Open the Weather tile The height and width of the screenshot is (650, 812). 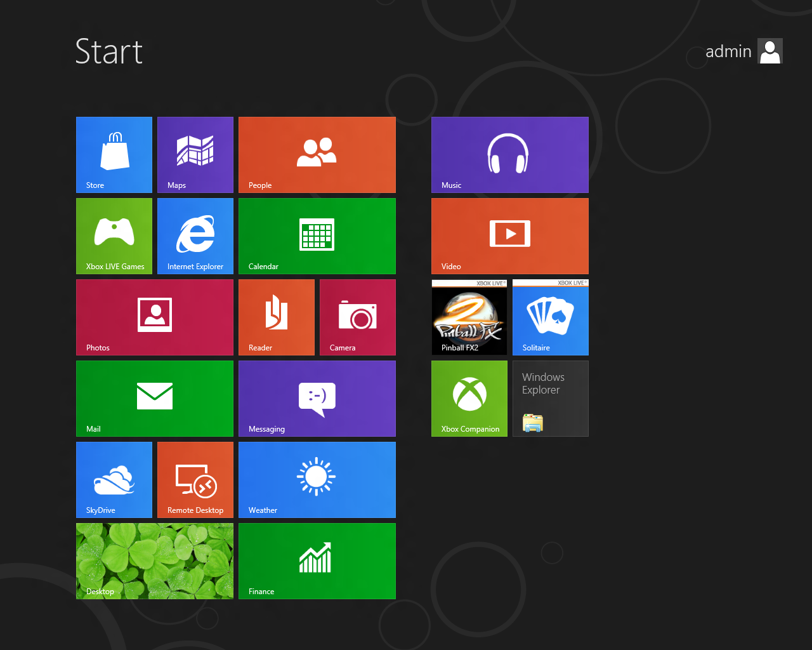(x=317, y=480)
